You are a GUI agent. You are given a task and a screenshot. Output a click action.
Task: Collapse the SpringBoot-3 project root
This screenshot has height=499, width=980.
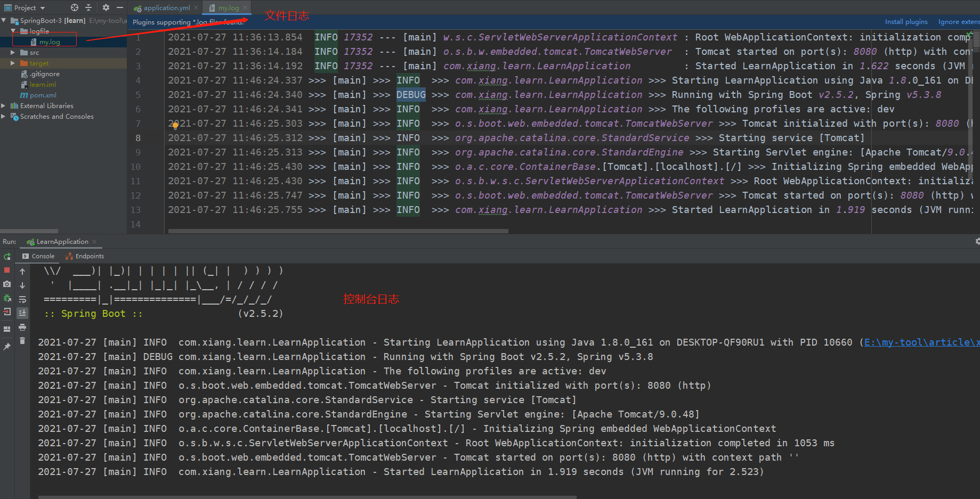(4, 20)
